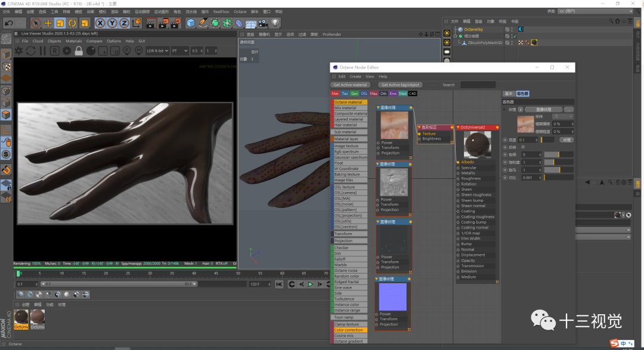Click the pick material M pin icon

coord(139,51)
